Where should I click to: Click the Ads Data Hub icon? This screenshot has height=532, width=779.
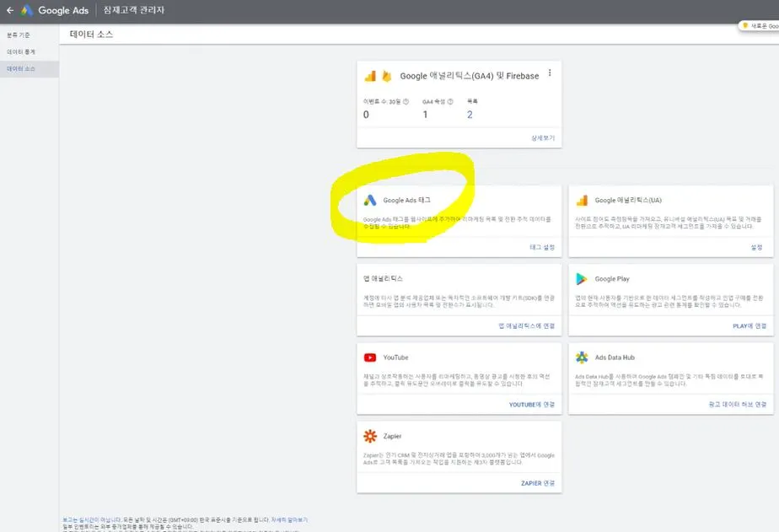[582, 357]
